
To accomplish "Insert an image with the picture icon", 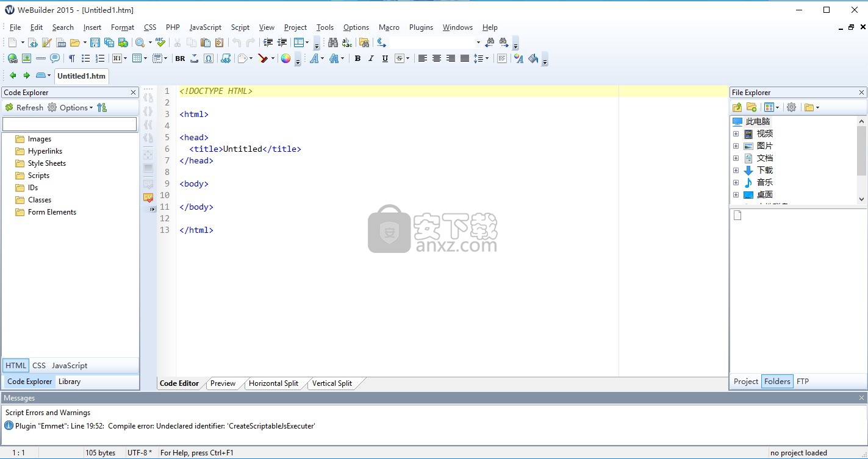I will pyautogui.click(x=26, y=59).
